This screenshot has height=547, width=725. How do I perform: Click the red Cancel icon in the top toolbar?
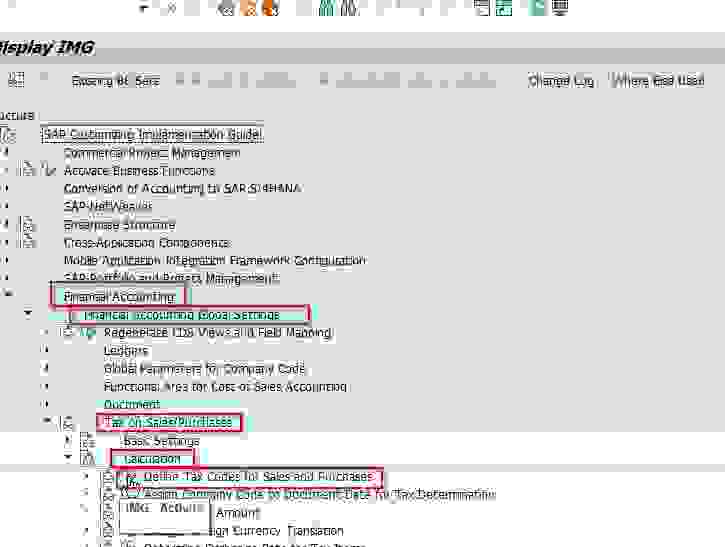(270, 8)
